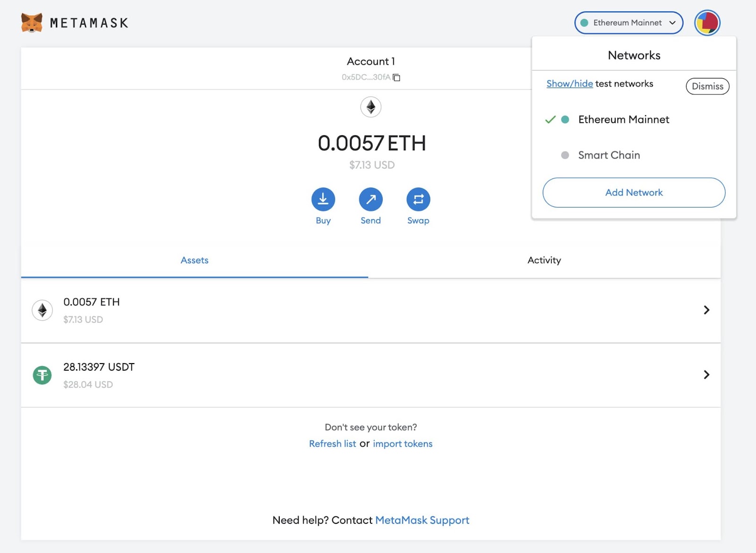Click the gray dot beside Smart Chain
The width and height of the screenshot is (756, 553).
[565, 155]
